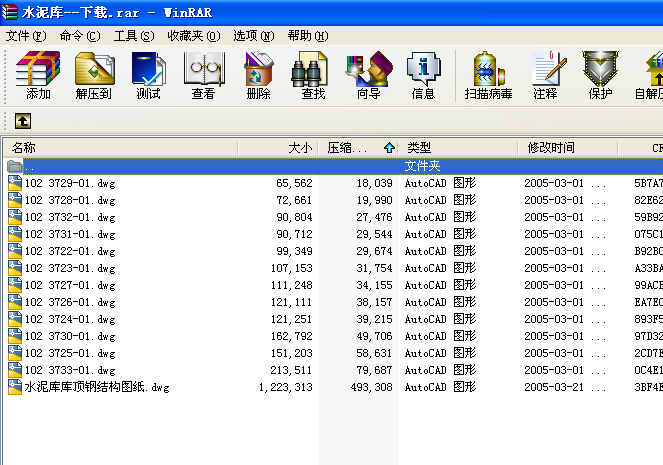Viewport: 663px width, 465px height.
Task: Click the 自解压 (SFX) toolbar icon
Action: (649, 75)
